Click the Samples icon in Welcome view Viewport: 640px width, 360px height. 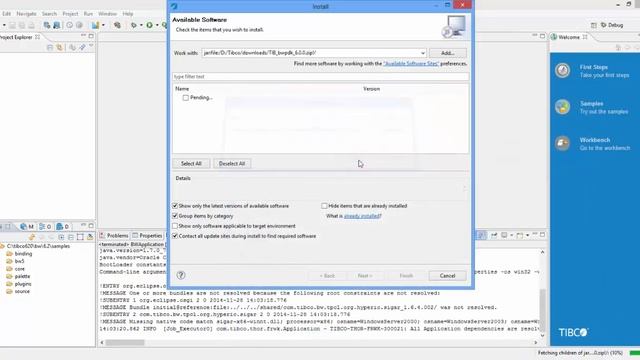coord(562,107)
